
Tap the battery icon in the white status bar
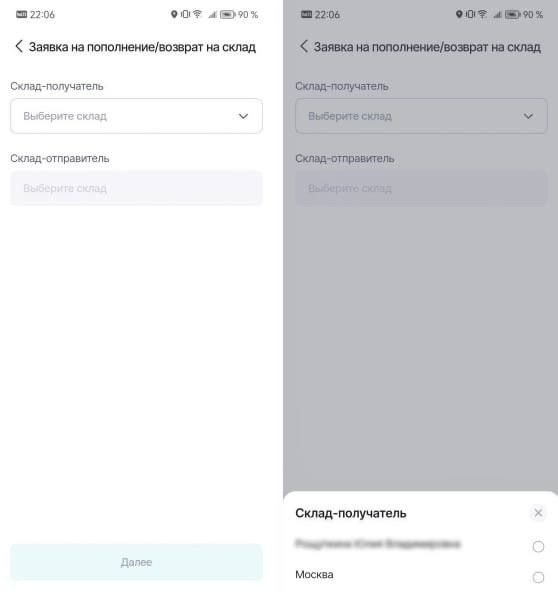(x=228, y=14)
